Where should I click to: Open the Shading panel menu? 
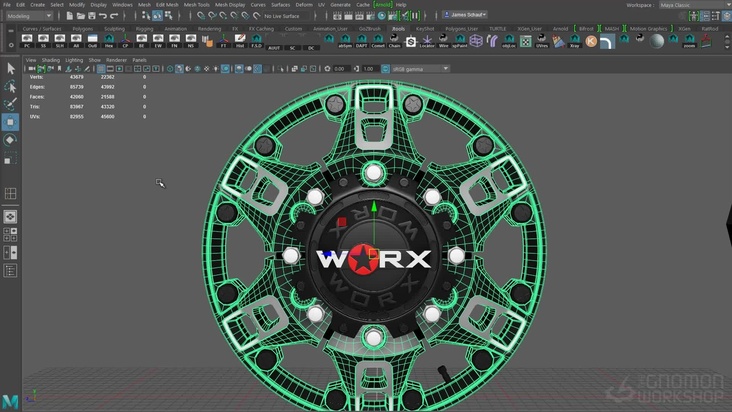tap(50, 60)
